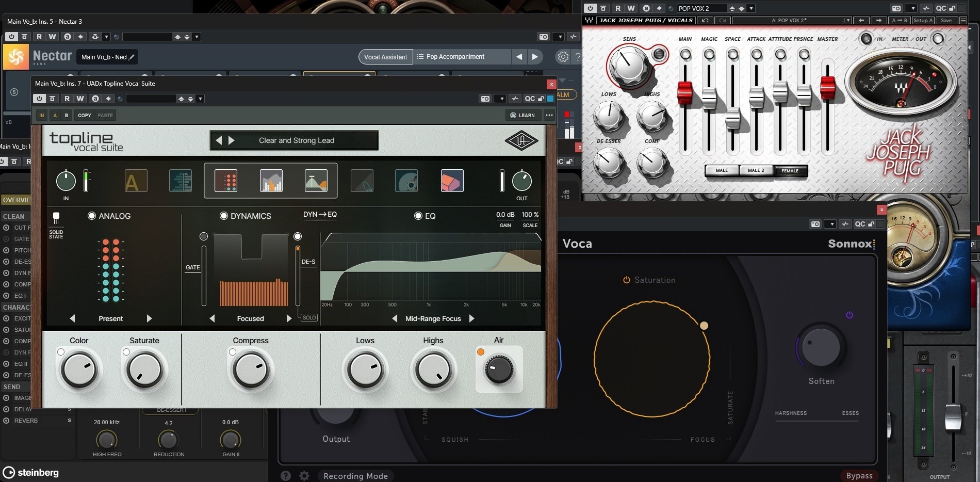Image resolution: width=980 pixels, height=482 pixels.
Task: Toggle the Air knob enable dot
Action: point(481,352)
